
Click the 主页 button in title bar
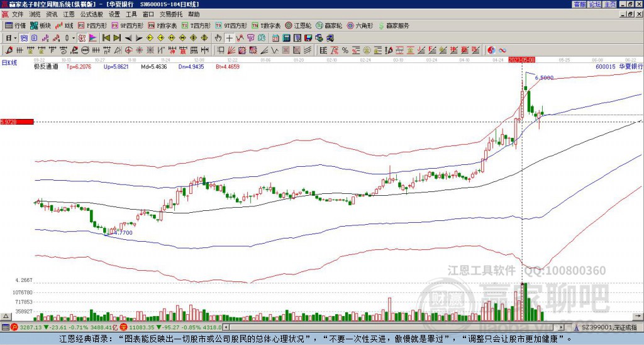609,4
